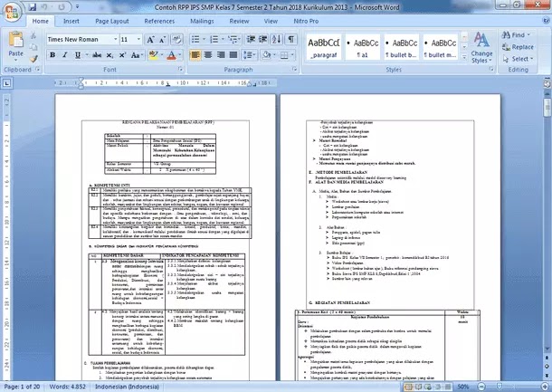
Task: Click Clear Formatting icon
Action: (176, 40)
